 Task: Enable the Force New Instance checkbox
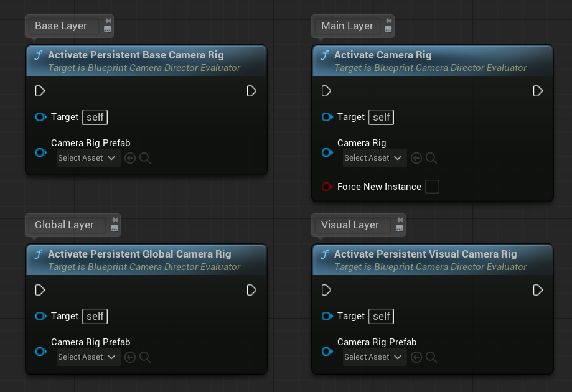coord(432,187)
